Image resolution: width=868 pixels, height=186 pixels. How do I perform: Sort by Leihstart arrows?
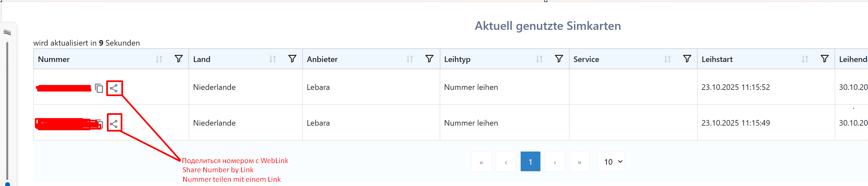[805, 59]
